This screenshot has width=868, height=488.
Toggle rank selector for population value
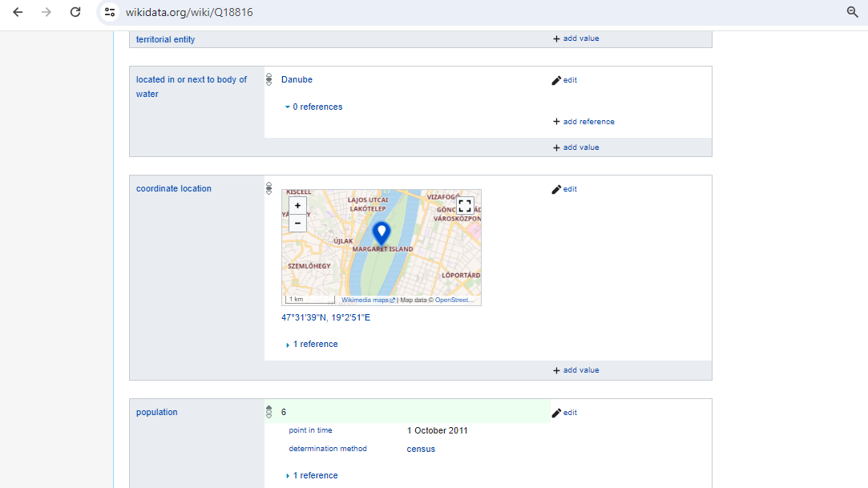click(x=269, y=413)
